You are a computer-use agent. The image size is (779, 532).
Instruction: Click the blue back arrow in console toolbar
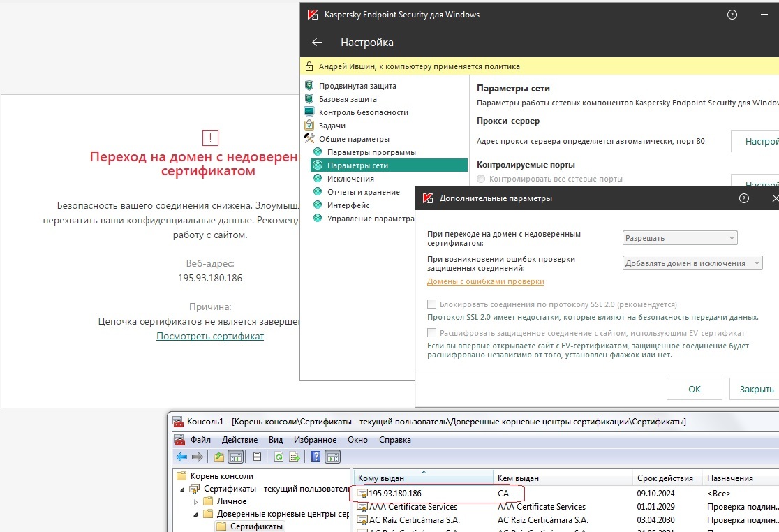point(181,457)
